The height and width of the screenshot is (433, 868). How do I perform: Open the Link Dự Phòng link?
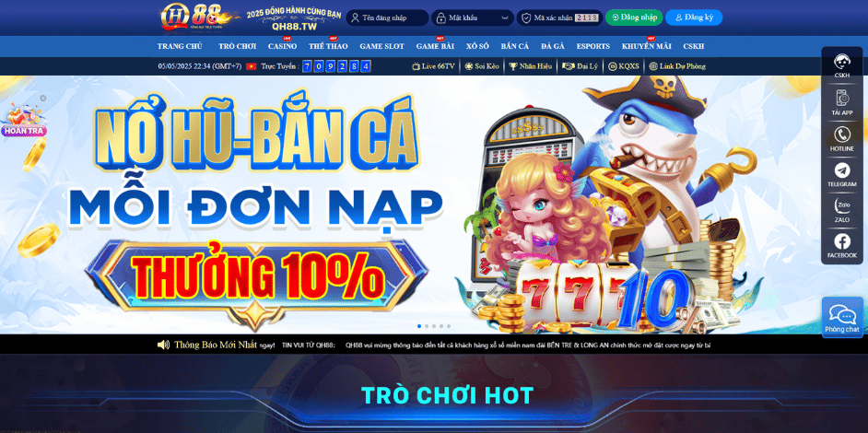coord(677,66)
